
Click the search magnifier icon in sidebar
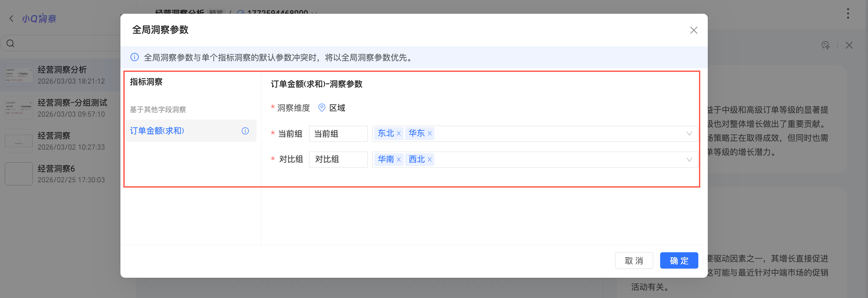click(x=10, y=43)
